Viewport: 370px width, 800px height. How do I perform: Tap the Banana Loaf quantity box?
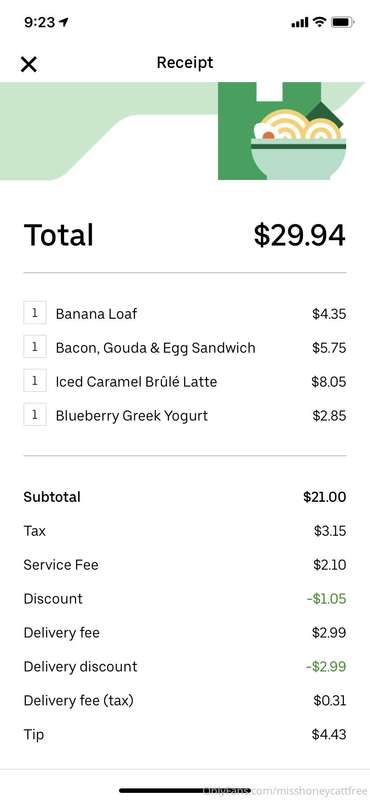coord(35,313)
